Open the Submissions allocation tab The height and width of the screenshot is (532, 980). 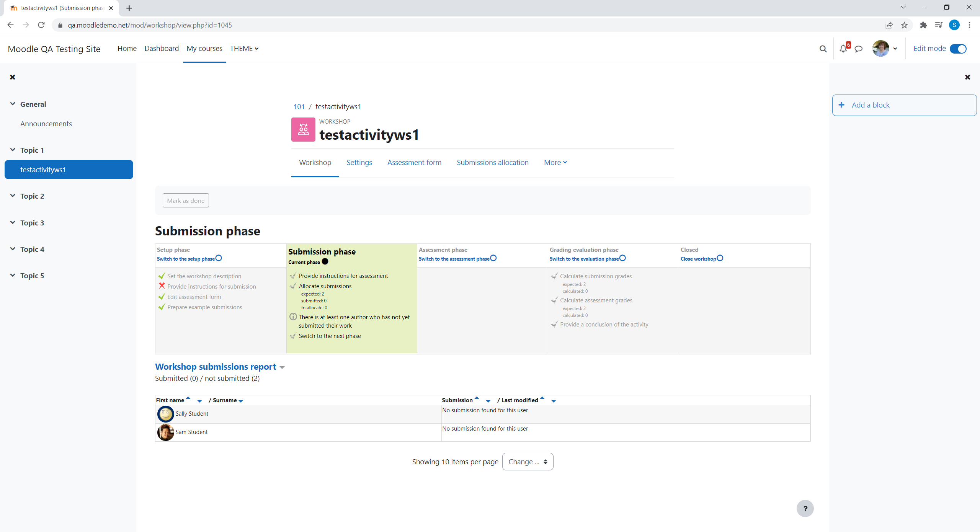click(493, 163)
